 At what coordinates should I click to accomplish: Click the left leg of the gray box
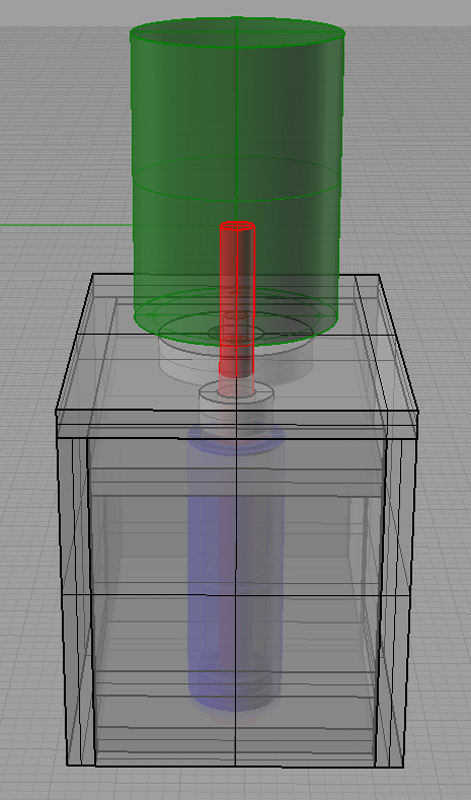tap(77, 602)
